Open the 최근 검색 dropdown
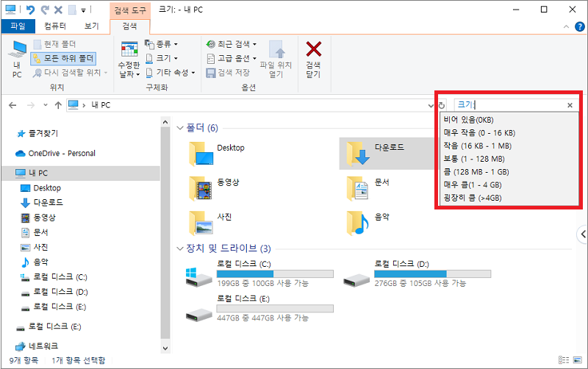This screenshot has height=369, width=588. (232, 44)
